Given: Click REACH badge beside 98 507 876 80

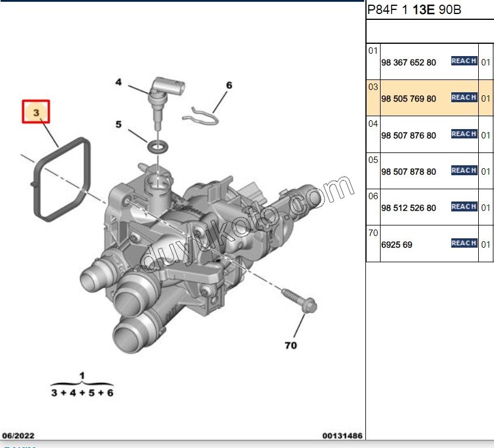Looking at the screenshot, I should click(464, 134).
